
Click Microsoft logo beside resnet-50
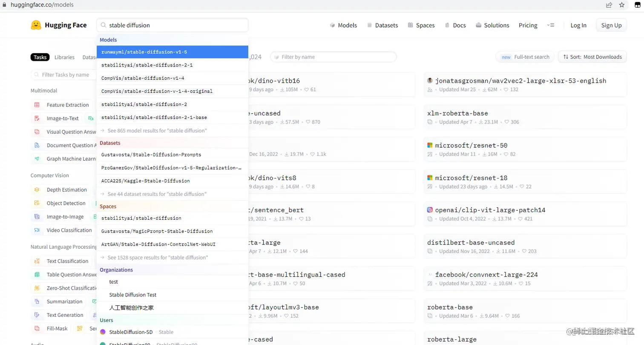(x=430, y=145)
